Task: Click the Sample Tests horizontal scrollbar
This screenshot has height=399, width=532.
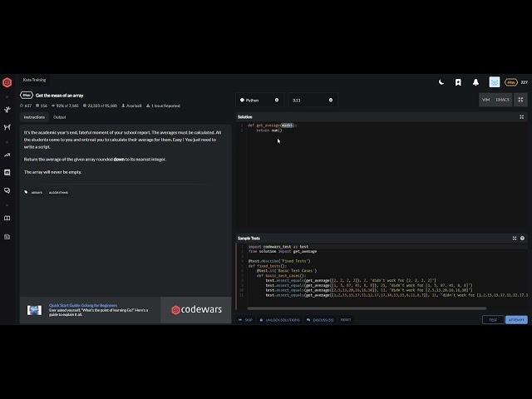Action: pos(367,308)
